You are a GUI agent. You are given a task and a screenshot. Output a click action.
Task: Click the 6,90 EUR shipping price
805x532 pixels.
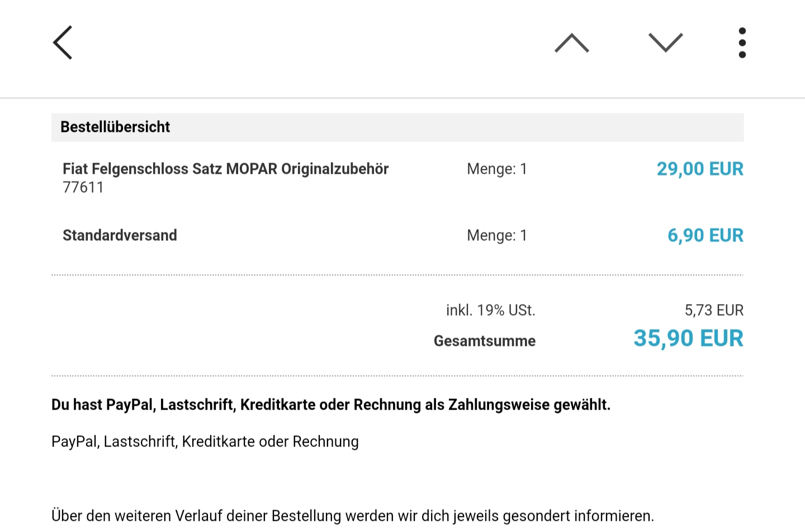pos(705,235)
